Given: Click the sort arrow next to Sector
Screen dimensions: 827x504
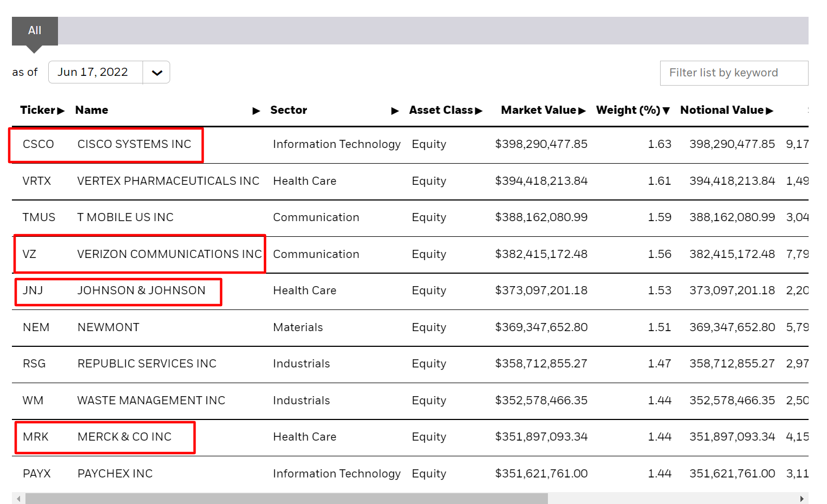Looking at the screenshot, I should click(x=395, y=111).
